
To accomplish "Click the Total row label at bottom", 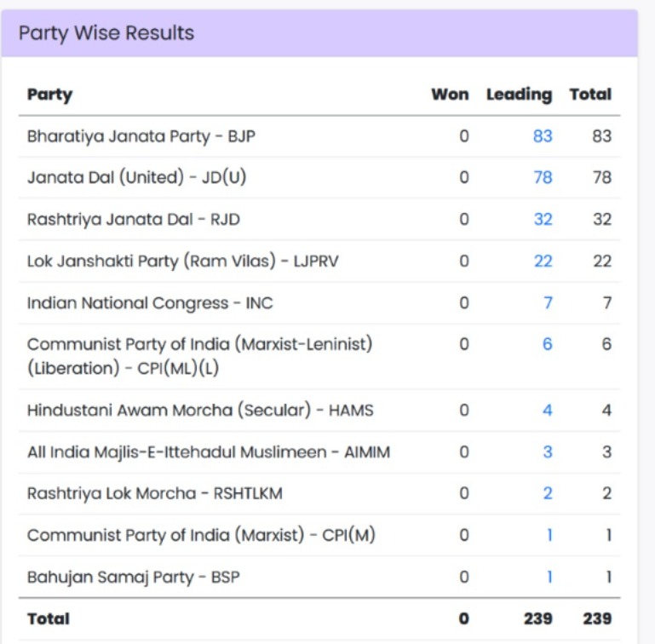I will click(x=49, y=619).
